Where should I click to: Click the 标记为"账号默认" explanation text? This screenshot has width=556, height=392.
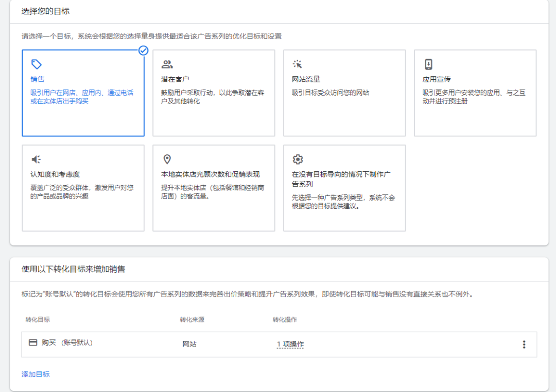click(248, 294)
